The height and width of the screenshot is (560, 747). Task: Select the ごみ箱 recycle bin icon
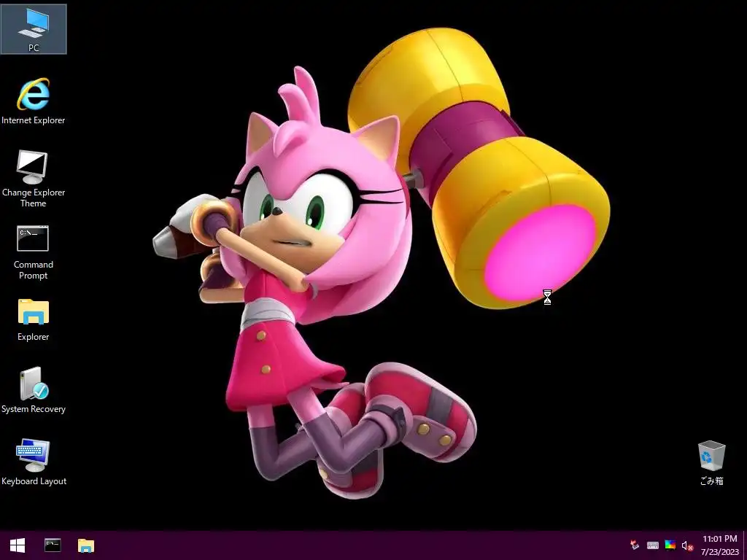tap(711, 463)
